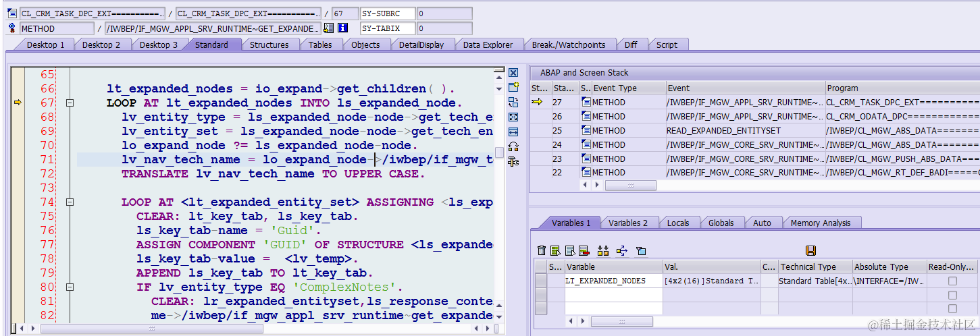Open the Script tab

[667, 45]
